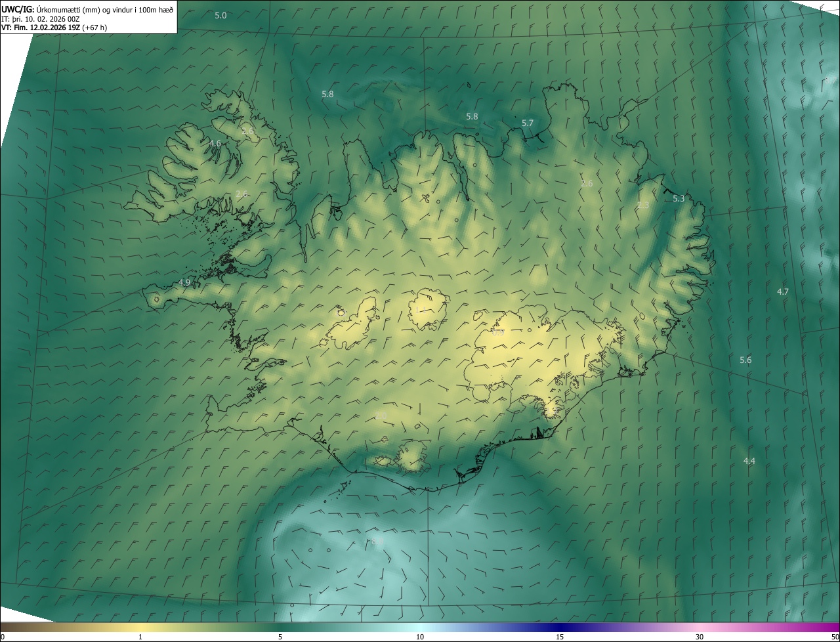Click the "5.0" value label on the map
This screenshot has height=642, width=840.
220,15
